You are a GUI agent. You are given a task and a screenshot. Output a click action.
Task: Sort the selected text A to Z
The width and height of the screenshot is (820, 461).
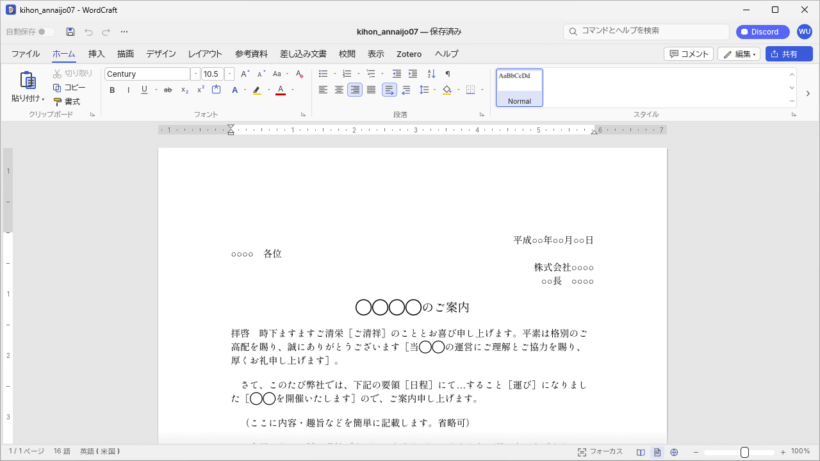431,74
